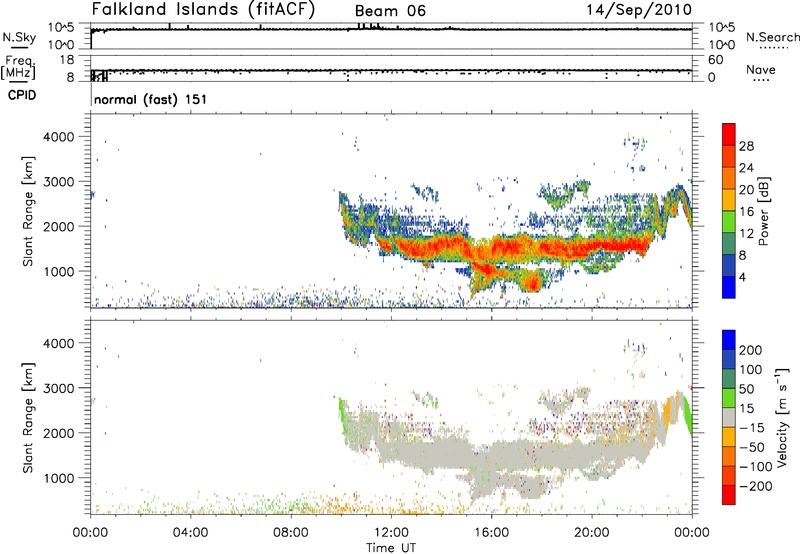
Task: Click the "2000" tick on the velocity panel
Action: [x=59, y=433]
